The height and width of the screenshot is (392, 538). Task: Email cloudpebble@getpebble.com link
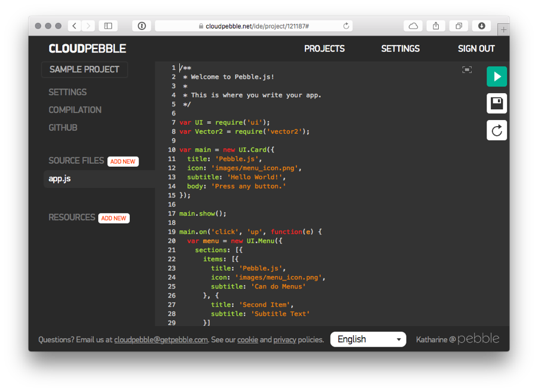click(x=161, y=339)
